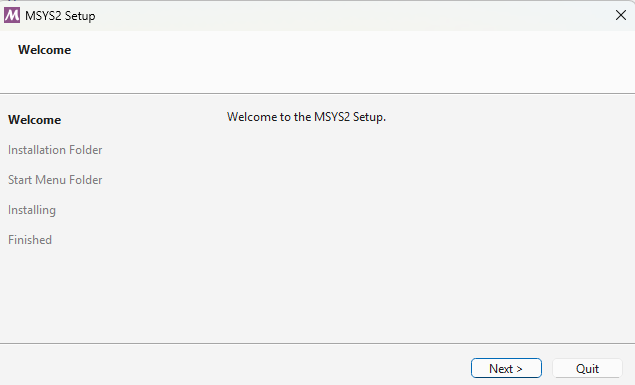The width and height of the screenshot is (635, 385).
Task: Close the MSYS2 Setup window
Action: pyautogui.click(x=620, y=15)
